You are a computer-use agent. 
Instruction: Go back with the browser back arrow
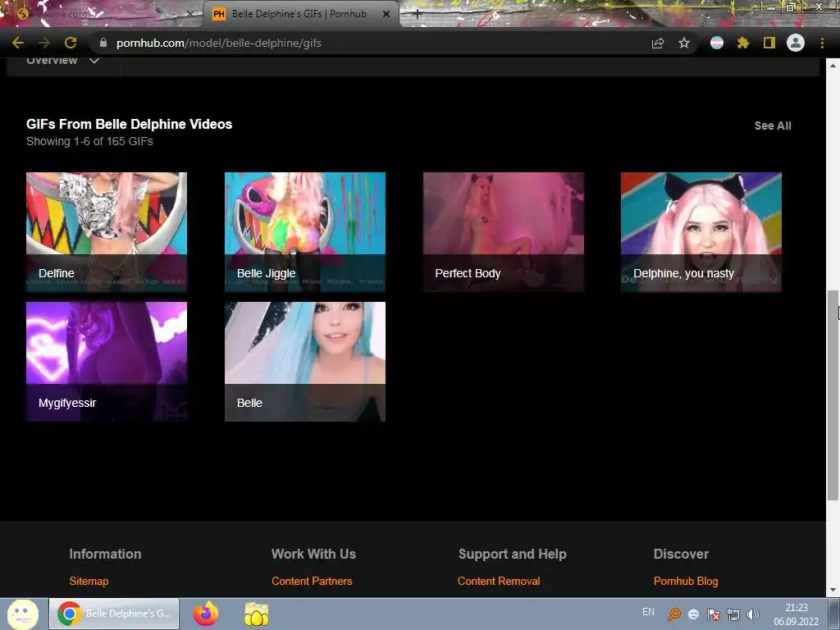pos(18,43)
